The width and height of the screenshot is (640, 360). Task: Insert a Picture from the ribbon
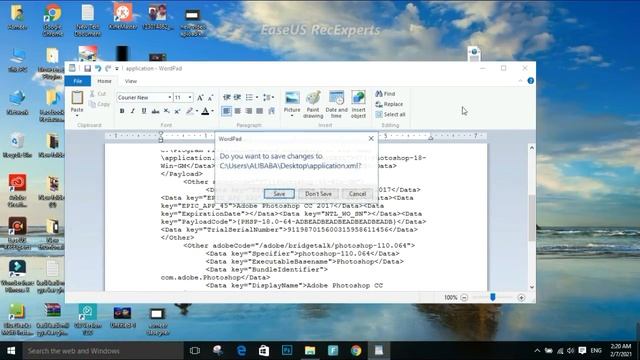[292, 98]
